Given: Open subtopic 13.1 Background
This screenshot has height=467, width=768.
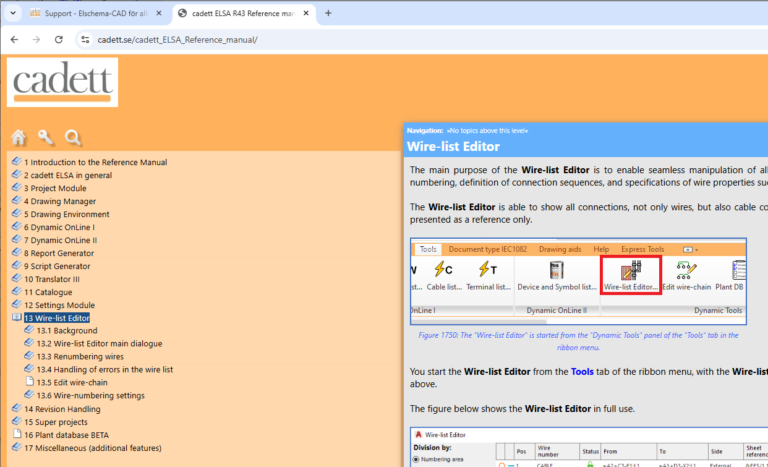Looking at the screenshot, I should (x=67, y=331).
